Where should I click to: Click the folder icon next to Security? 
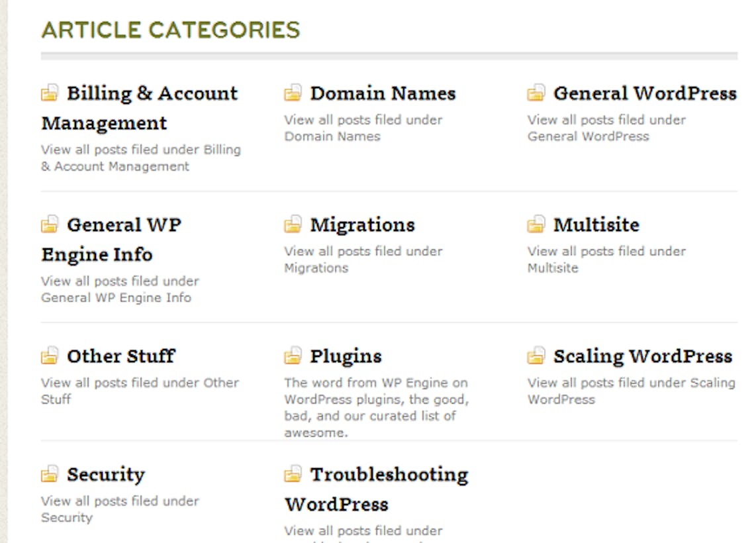click(50, 474)
